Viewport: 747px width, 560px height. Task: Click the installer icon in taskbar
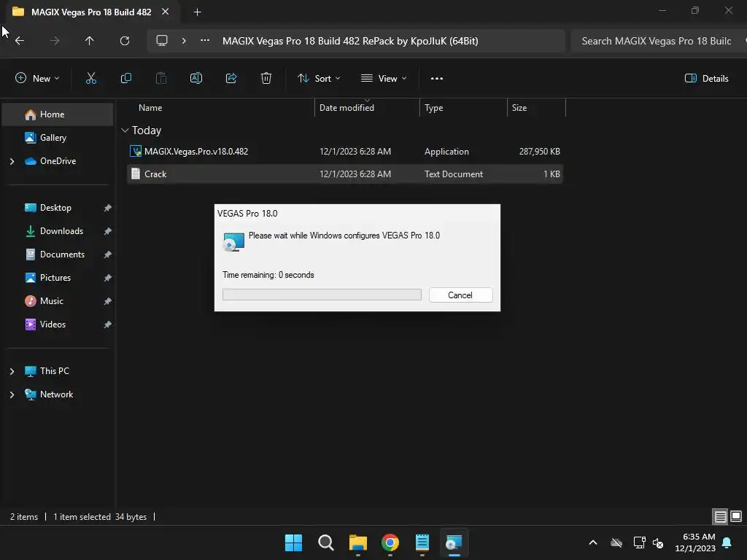[x=454, y=542]
